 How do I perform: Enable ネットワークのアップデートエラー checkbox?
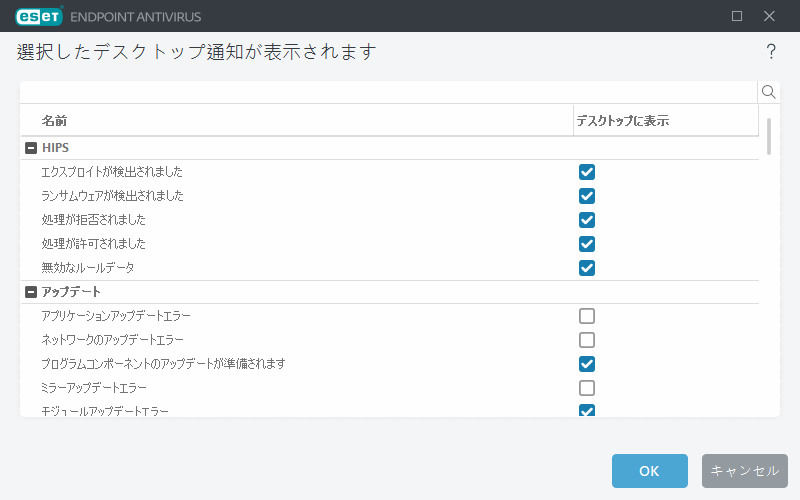point(587,340)
